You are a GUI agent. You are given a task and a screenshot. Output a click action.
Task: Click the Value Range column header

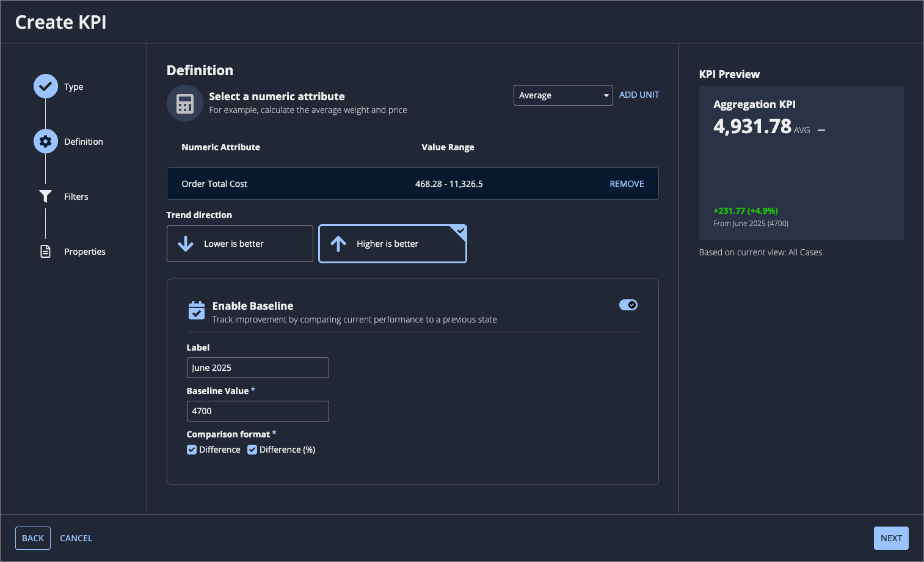point(448,147)
